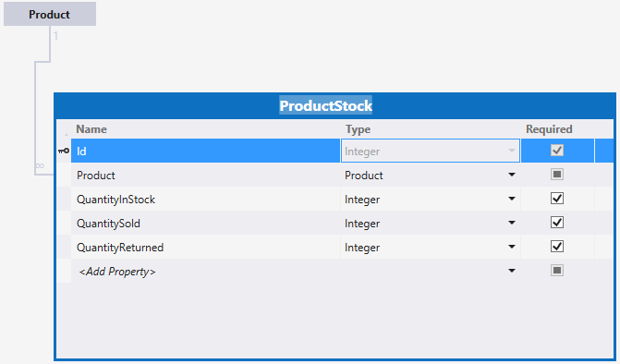This screenshot has width=620, height=364.
Task: Click the multiplicity 1 label under Product
Action: pos(55,36)
